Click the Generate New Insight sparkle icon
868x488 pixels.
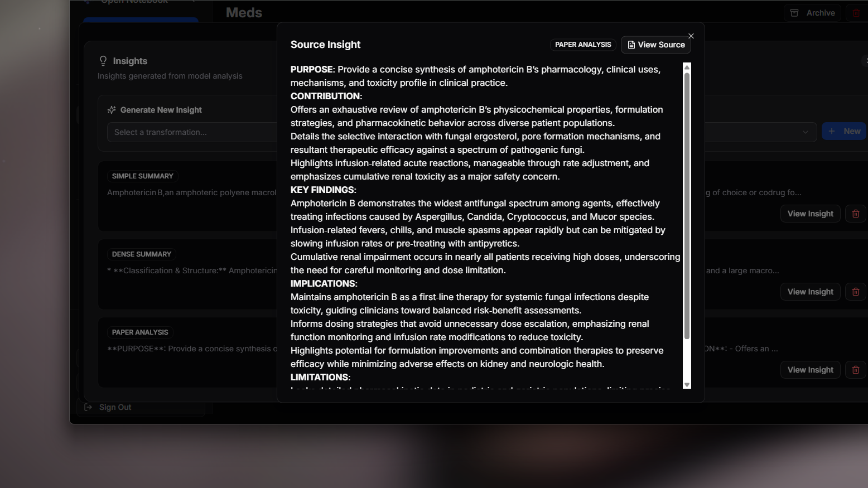(112, 110)
